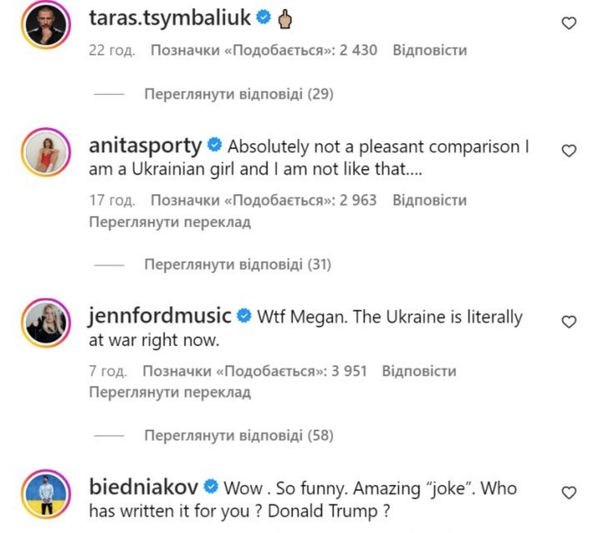View translation of anitasporty's comment
Viewport: 600px width, 533px height.
(x=168, y=222)
